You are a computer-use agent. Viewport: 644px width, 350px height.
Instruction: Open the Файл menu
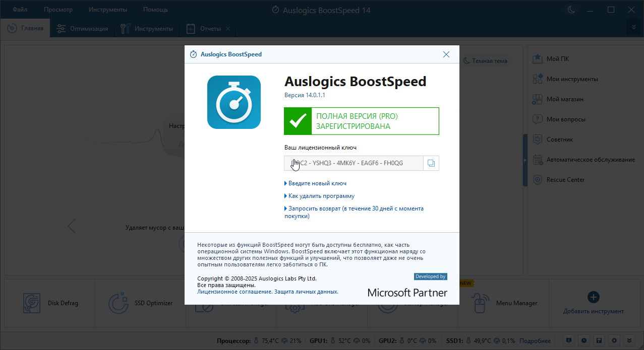pyautogui.click(x=20, y=10)
